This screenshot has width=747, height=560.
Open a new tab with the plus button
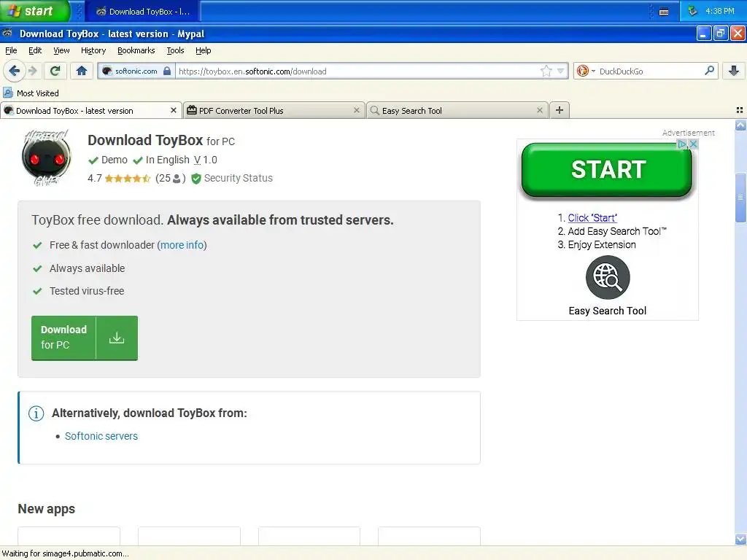coord(560,110)
